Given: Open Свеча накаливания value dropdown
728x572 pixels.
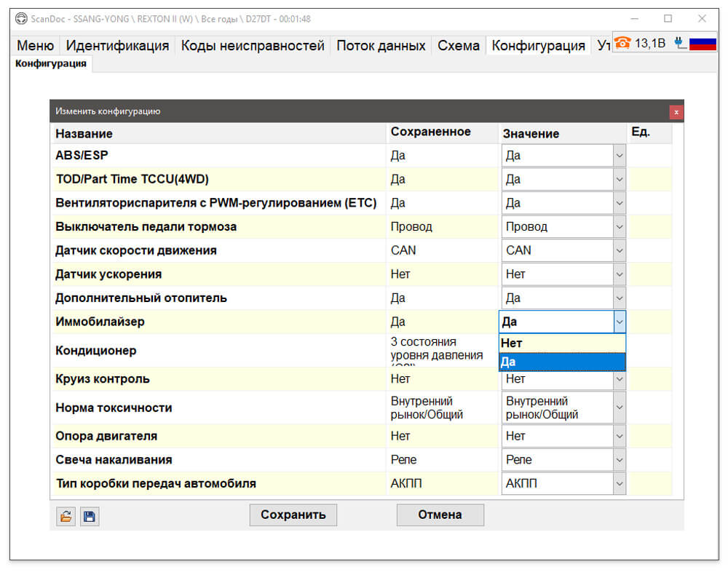Looking at the screenshot, I should point(620,460).
